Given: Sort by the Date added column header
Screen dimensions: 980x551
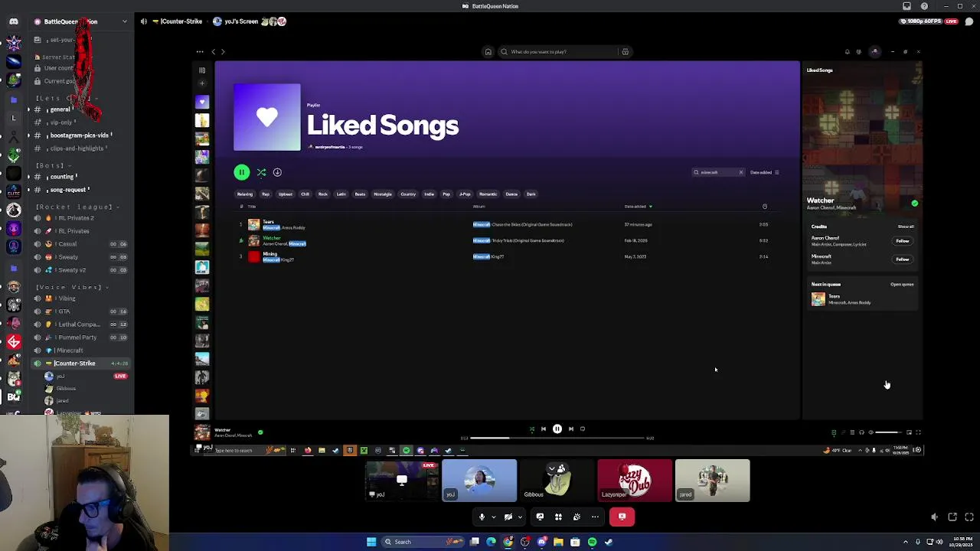Looking at the screenshot, I should [638, 207].
